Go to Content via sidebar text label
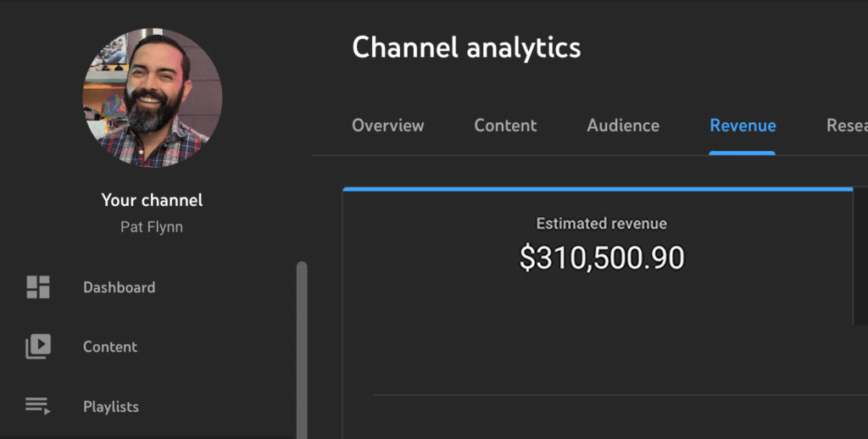The image size is (868, 439). pos(110,347)
